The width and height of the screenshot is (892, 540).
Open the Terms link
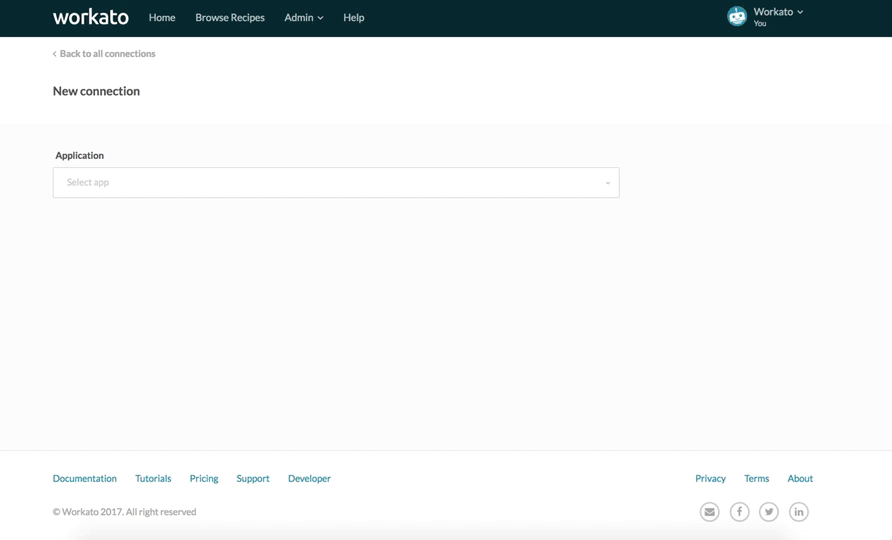tap(757, 479)
